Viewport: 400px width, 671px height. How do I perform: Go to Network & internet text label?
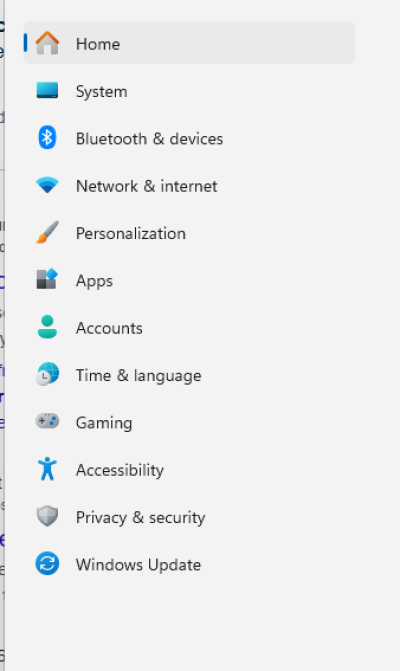click(x=147, y=186)
